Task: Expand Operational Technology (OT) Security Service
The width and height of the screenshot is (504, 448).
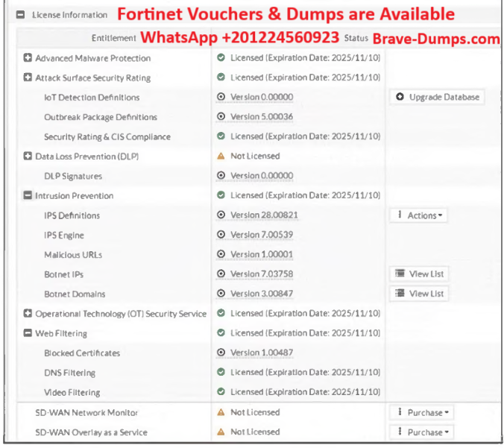Action: coord(28,314)
